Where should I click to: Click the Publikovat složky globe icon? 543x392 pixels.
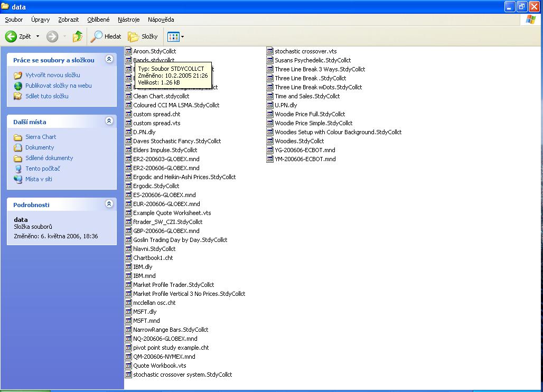(x=18, y=86)
